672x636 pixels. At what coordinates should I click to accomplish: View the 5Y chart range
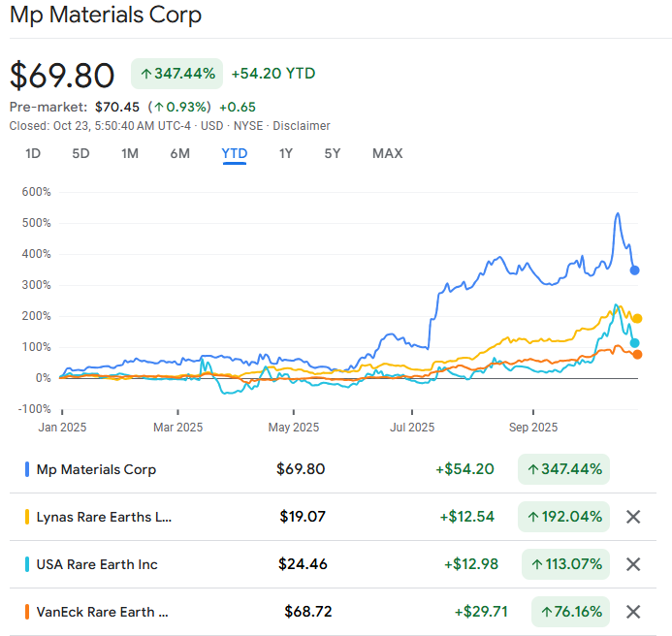[333, 153]
